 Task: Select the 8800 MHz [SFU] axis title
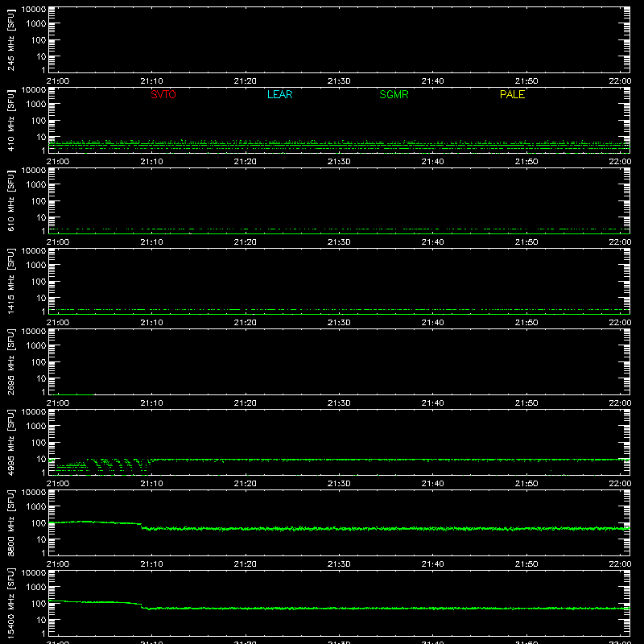pos(10,522)
